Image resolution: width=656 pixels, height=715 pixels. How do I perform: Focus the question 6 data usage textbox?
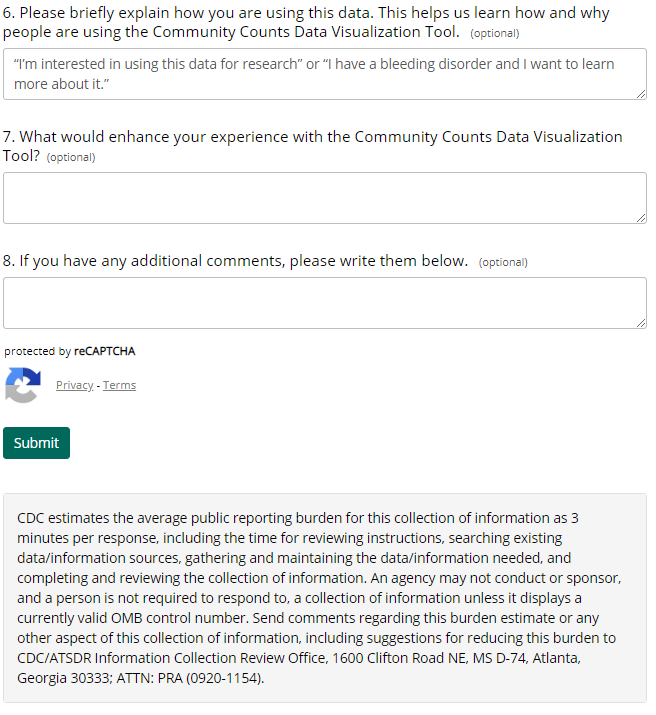pos(324,74)
